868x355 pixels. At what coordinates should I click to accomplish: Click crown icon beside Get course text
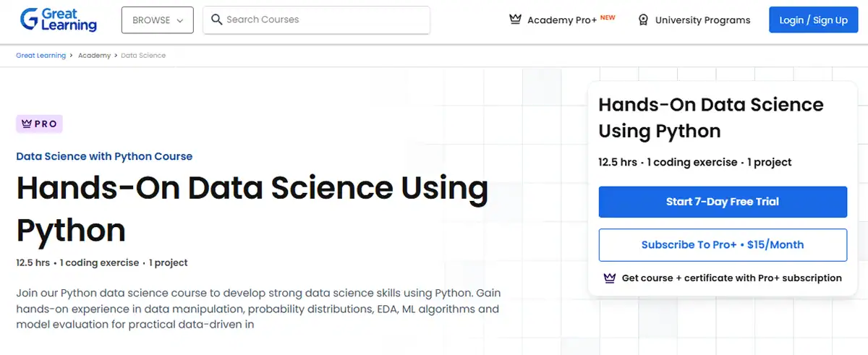[609, 278]
